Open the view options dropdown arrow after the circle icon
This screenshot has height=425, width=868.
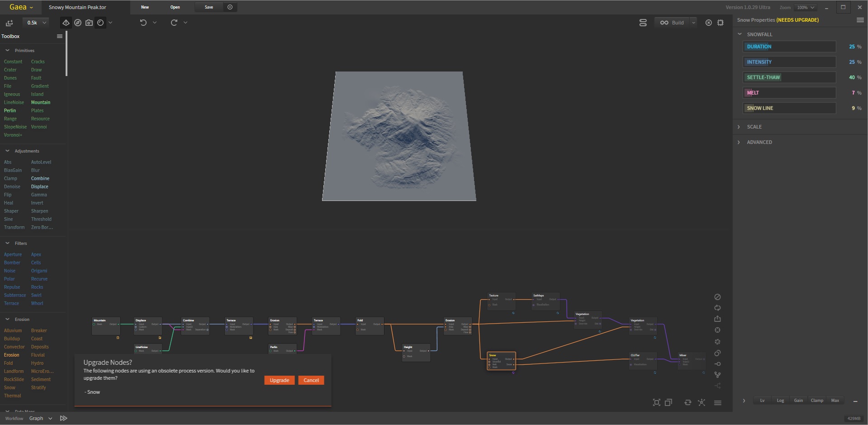[x=110, y=23]
